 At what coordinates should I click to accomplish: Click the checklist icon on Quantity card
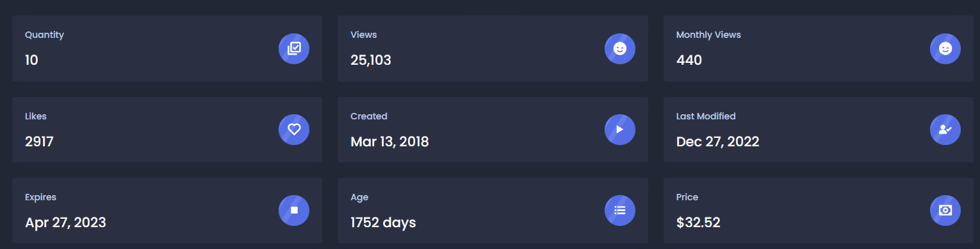(x=294, y=48)
